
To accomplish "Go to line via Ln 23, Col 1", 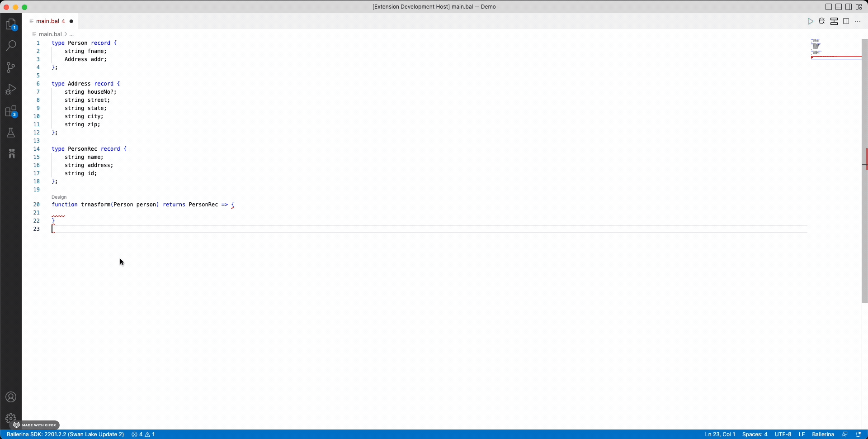I will (x=720, y=434).
